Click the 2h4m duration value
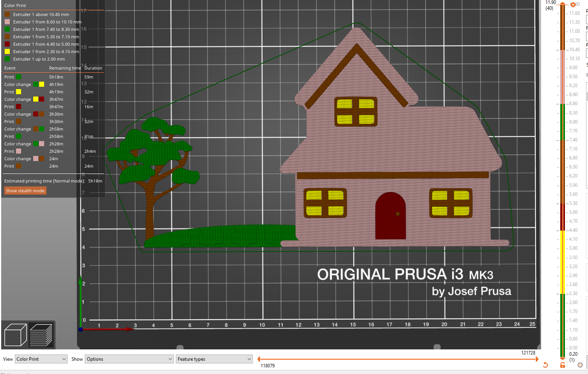The width and height of the screenshot is (588, 374). click(90, 151)
